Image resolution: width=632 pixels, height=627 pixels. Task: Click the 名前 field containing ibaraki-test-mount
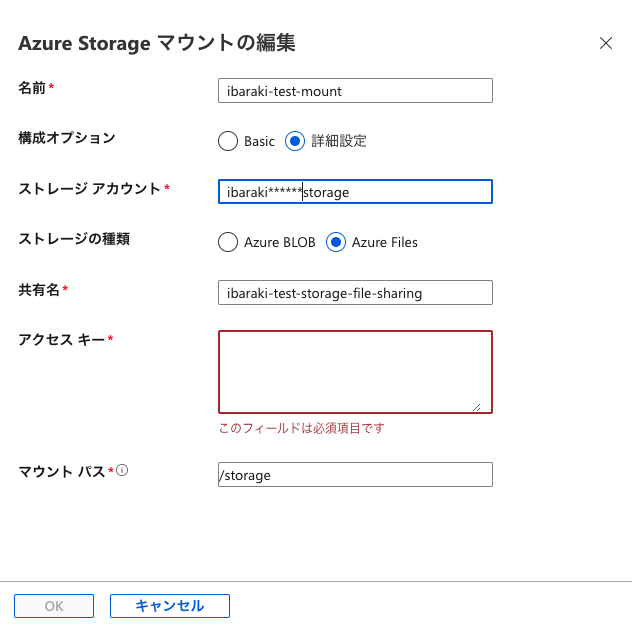tap(355, 91)
